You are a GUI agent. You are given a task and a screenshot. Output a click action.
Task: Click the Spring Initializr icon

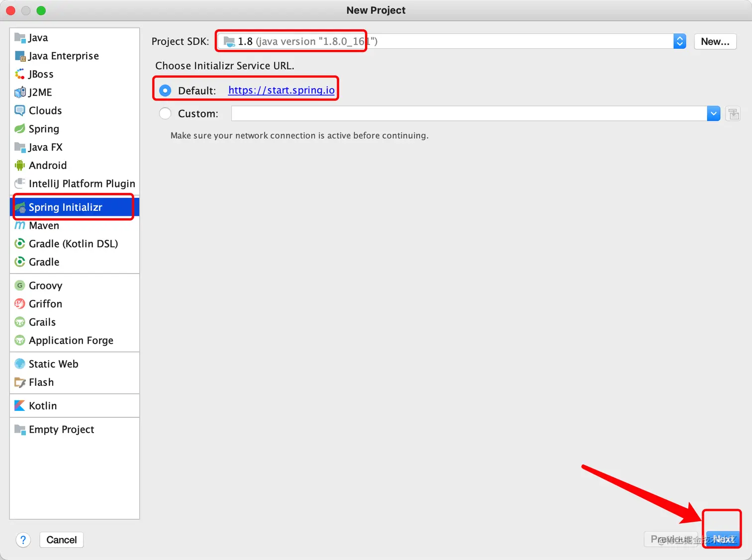pos(20,207)
